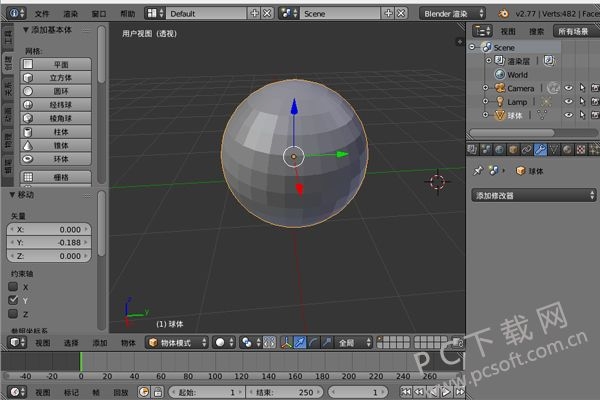The width and height of the screenshot is (600, 400).
Task: Open the 渲染 (Render) menu in top bar
Action: 70,14
